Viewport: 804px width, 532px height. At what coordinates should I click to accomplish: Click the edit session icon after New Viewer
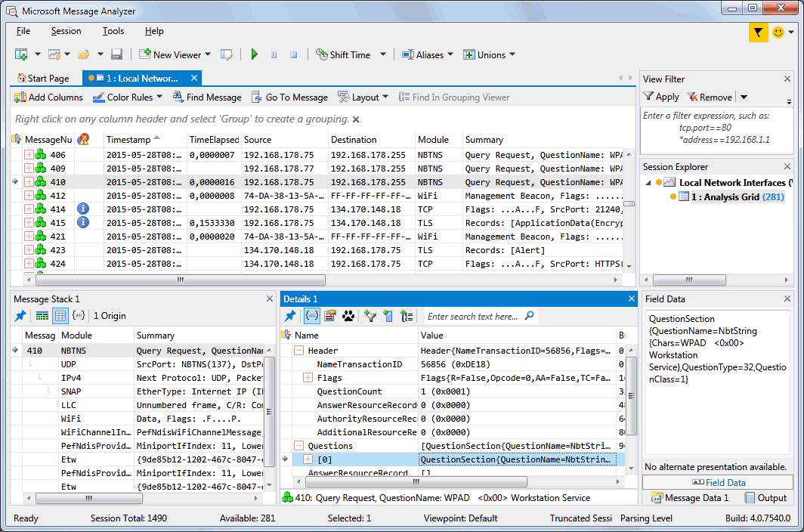click(227, 54)
